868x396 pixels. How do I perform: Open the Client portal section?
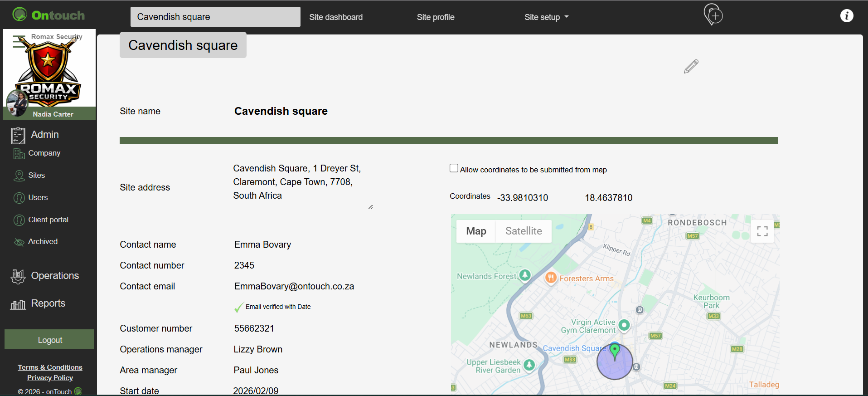[48, 220]
